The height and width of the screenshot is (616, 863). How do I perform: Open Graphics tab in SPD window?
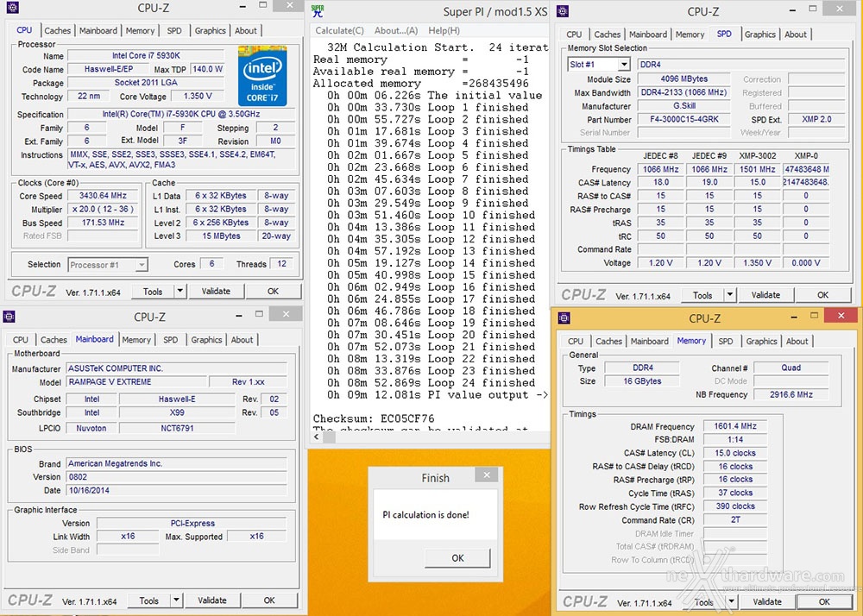(760, 35)
